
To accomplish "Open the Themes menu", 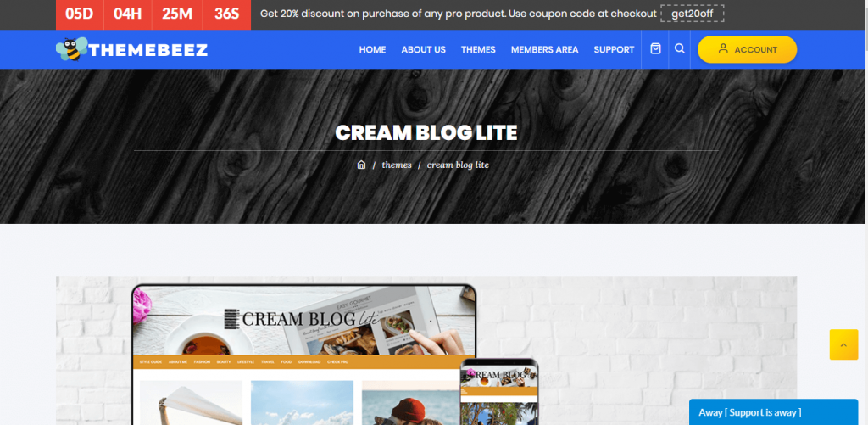I will pos(478,49).
